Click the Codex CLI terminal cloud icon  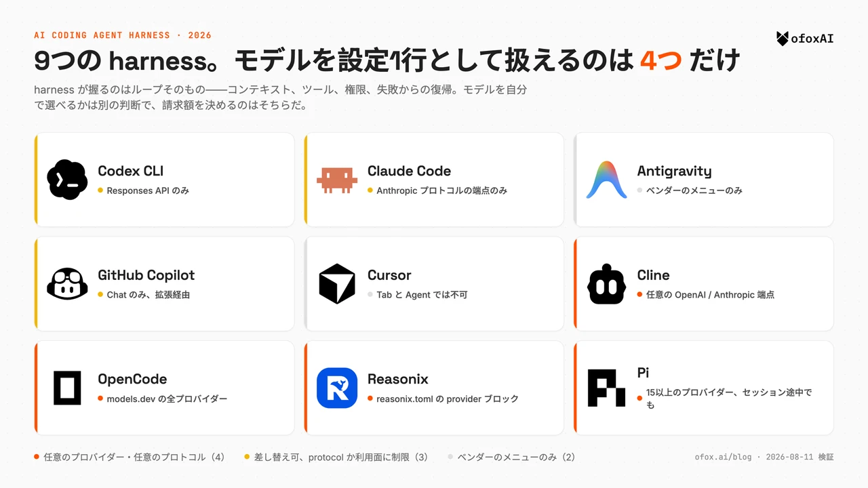[x=67, y=180]
